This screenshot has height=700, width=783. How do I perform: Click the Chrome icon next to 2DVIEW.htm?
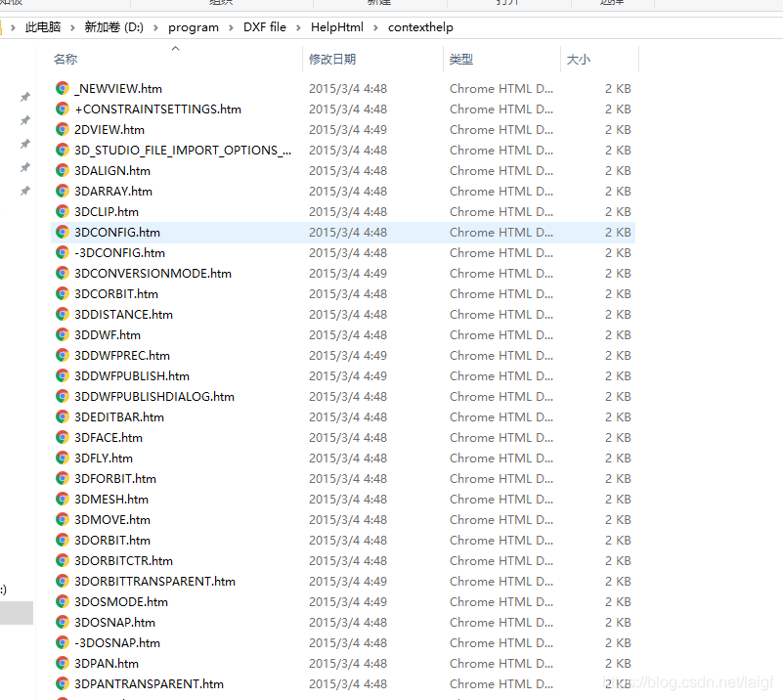(63, 129)
